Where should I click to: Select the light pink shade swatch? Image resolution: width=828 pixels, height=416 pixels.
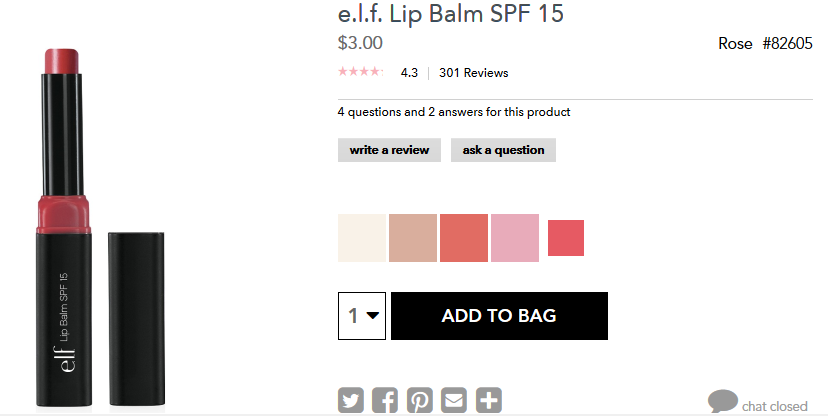(x=515, y=238)
